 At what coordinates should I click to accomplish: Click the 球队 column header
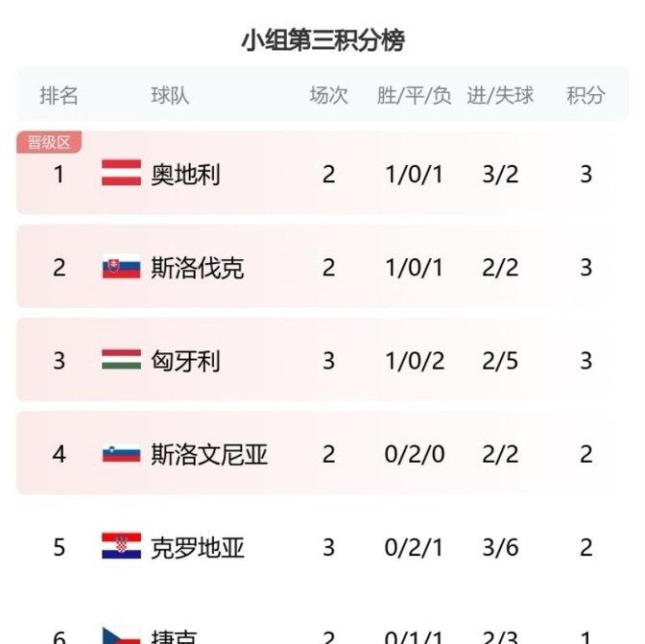click(170, 95)
